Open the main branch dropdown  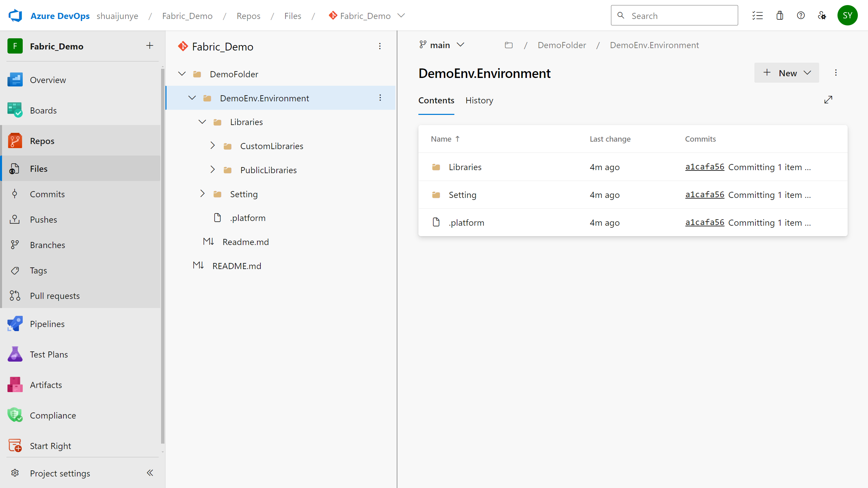(441, 45)
